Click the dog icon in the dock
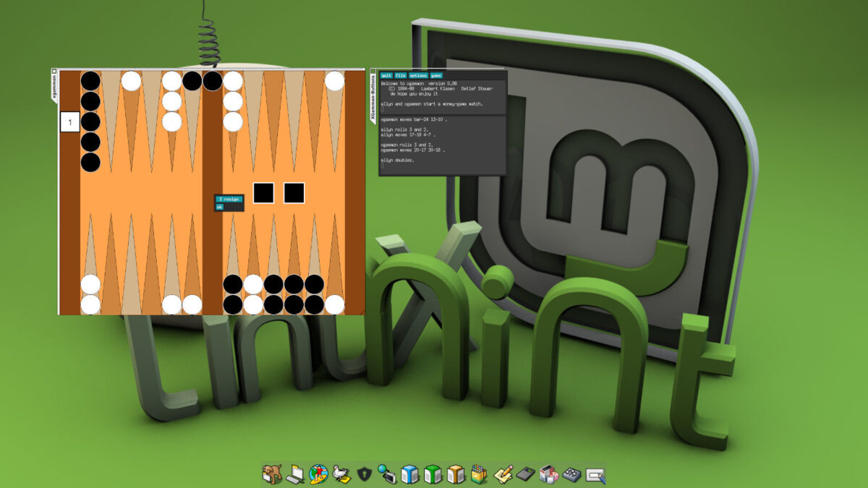Image resolution: width=868 pixels, height=488 pixels. 272,475
